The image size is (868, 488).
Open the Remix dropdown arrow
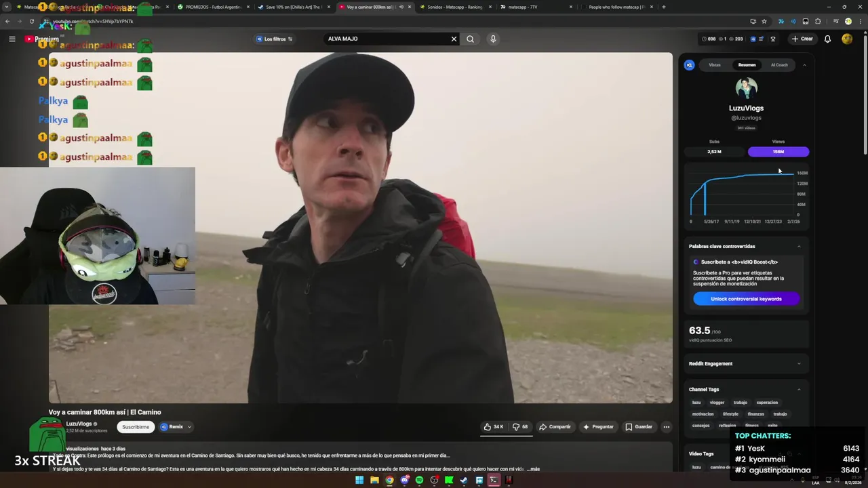click(189, 427)
